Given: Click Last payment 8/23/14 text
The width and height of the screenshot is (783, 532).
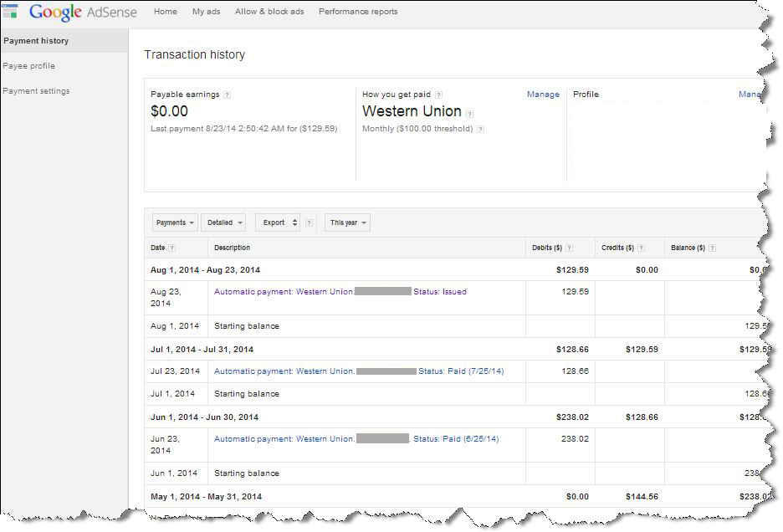Looking at the screenshot, I should click(243, 129).
